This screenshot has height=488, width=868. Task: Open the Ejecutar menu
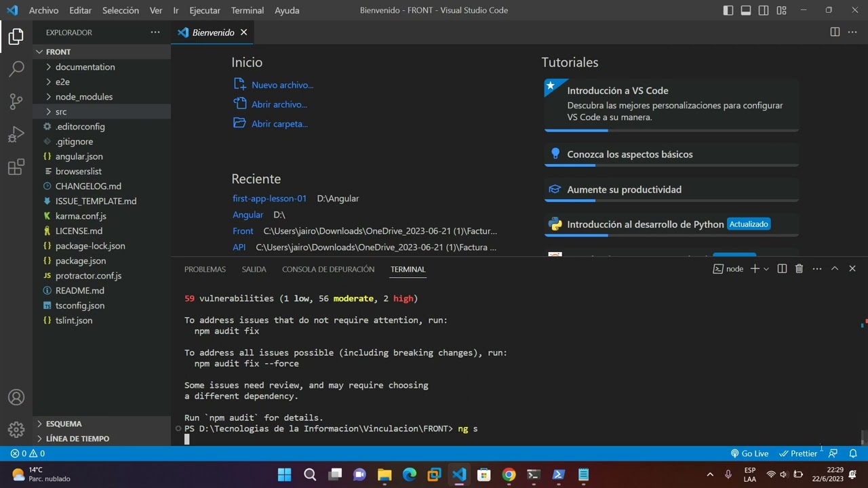(x=205, y=10)
